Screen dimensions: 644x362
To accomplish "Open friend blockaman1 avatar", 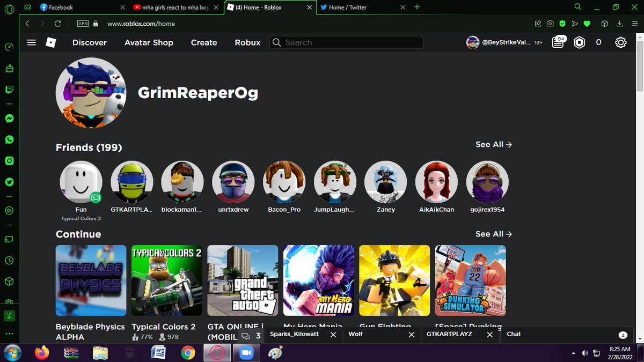I will pos(182,182).
